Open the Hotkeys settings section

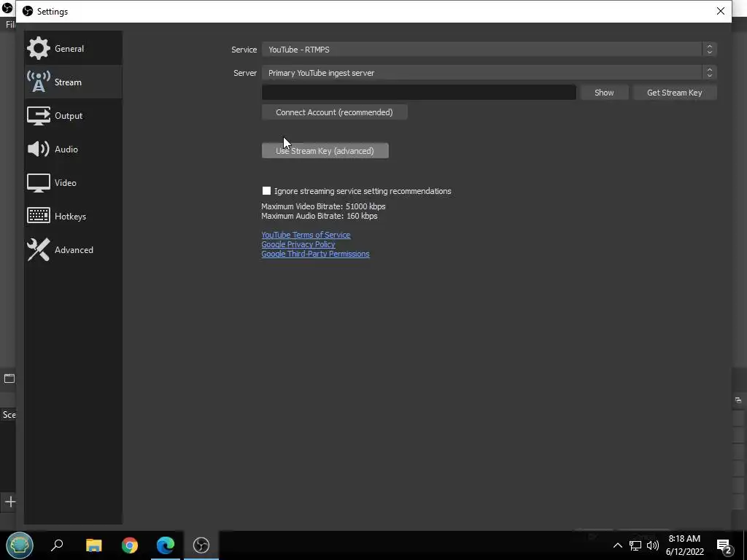click(x=74, y=216)
